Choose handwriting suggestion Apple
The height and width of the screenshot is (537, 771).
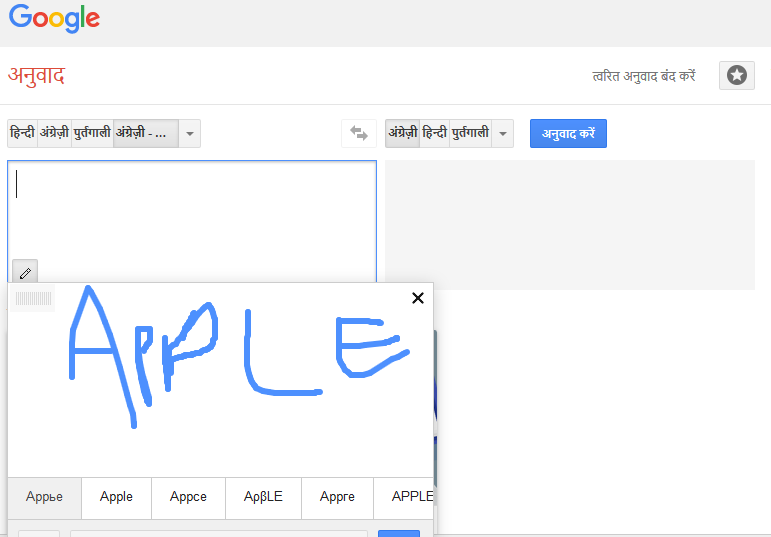tap(117, 497)
